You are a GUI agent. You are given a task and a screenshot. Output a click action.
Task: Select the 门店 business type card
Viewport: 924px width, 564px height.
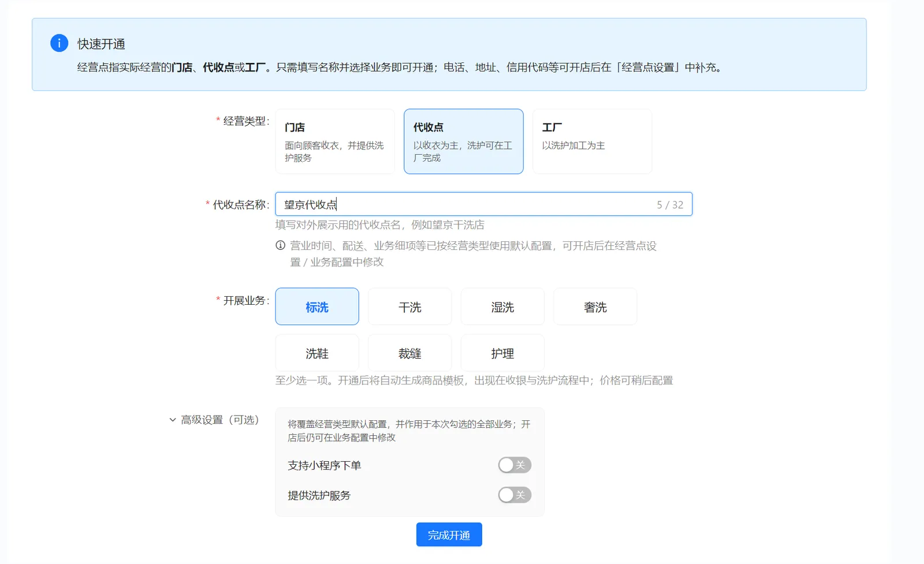(x=335, y=141)
